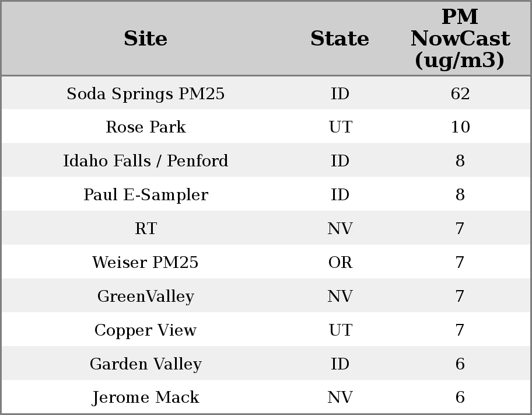The height and width of the screenshot is (415, 532).
Task: Select the 10 value for Rose Park
Action: point(460,127)
